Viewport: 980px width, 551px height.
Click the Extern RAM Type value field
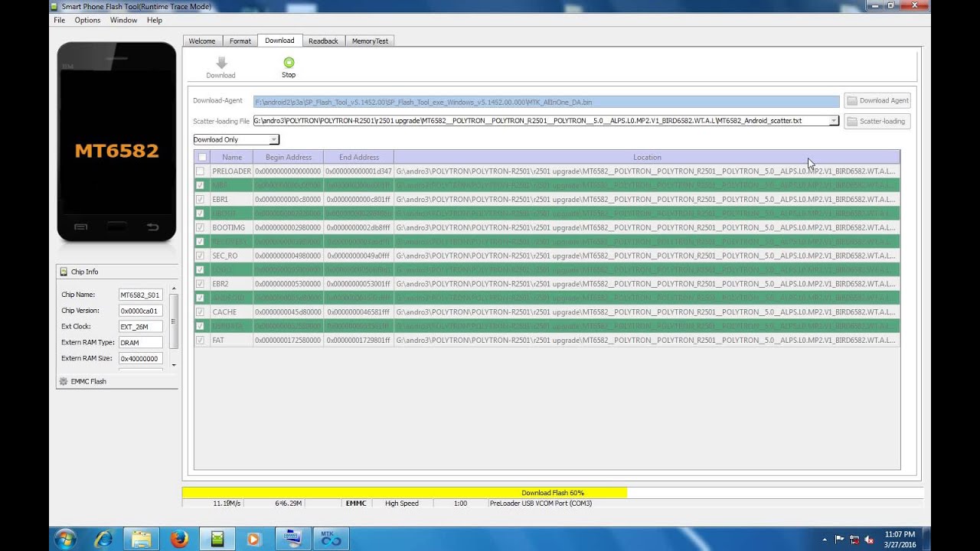pyautogui.click(x=140, y=342)
